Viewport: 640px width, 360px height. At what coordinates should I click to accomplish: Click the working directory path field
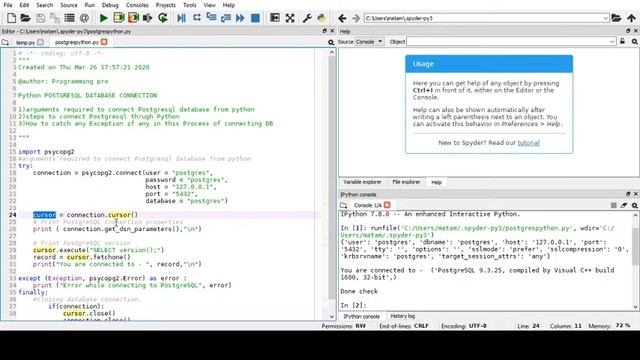pyautogui.click(x=483, y=18)
